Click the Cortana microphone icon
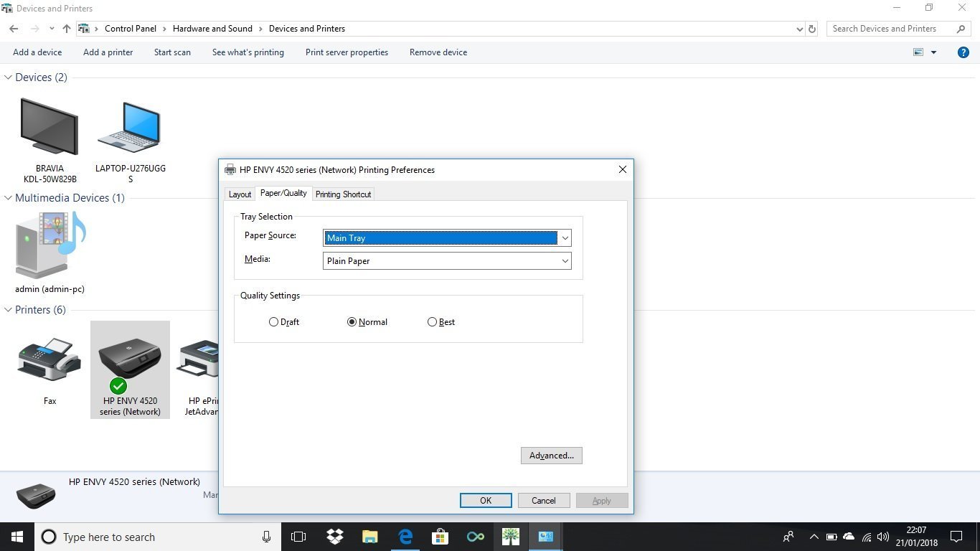 pyautogui.click(x=266, y=537)
